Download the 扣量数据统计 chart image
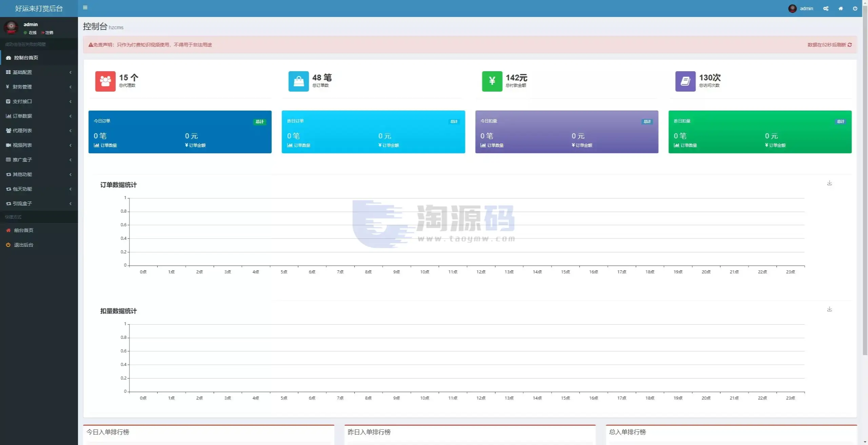Viewport: 868px width, 445px height. [829, 309]
